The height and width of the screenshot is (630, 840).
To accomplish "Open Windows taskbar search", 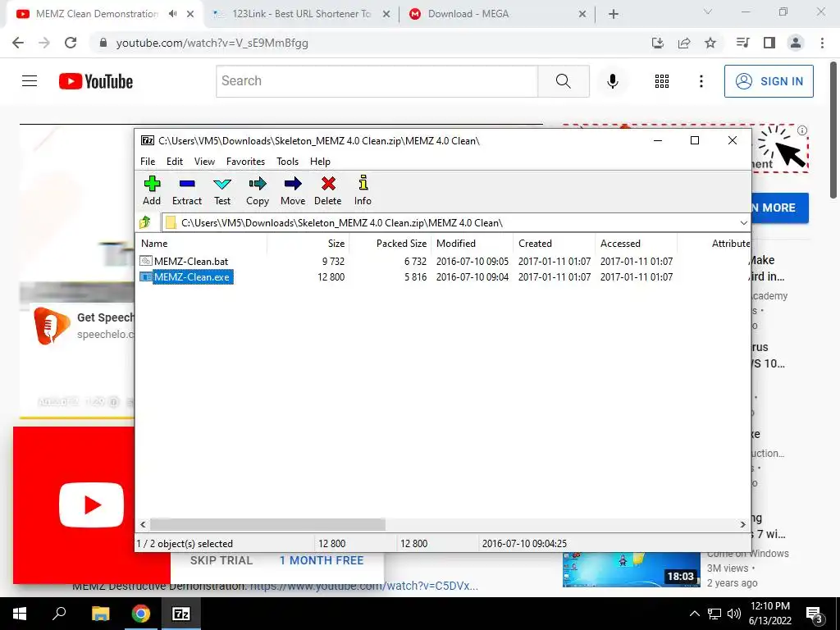I will click(x=59, y=614).
